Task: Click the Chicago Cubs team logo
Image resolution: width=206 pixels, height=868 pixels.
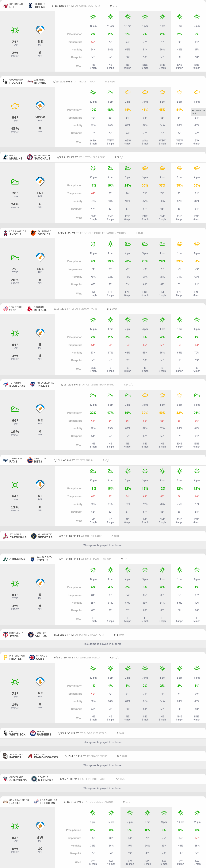Action: [x=32, y=657]
